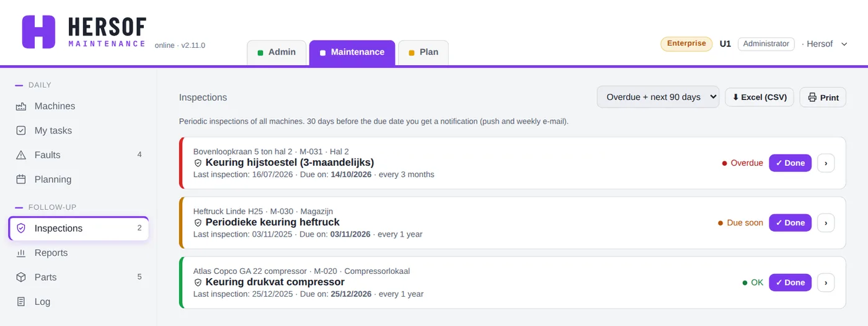Export inspections with Excel (CSV) button
Image resolution: width=868 pixels, height=326 pixels.
[759, 97]
